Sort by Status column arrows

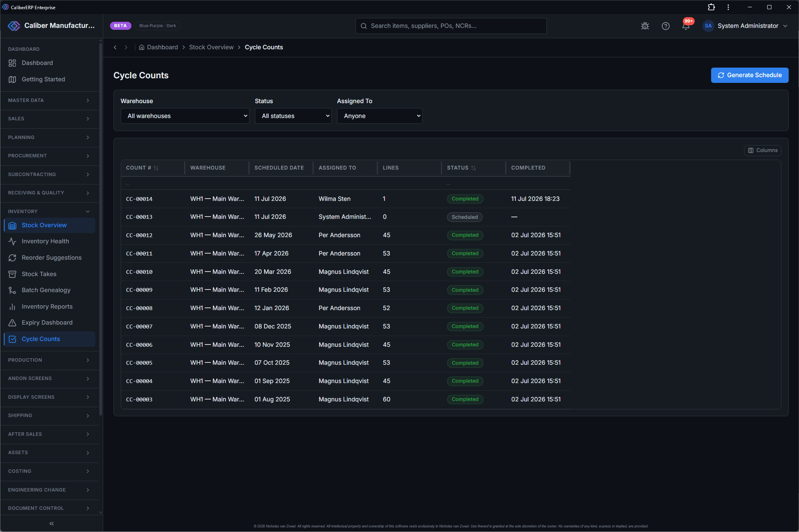click(x=473, y=168)
